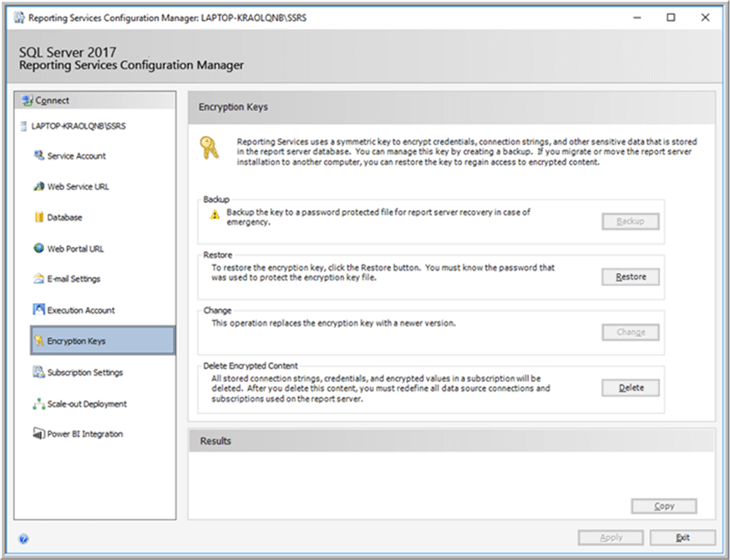Click the Database cylinder icon
The image size is (730, 560).
[x=39, y=217]
